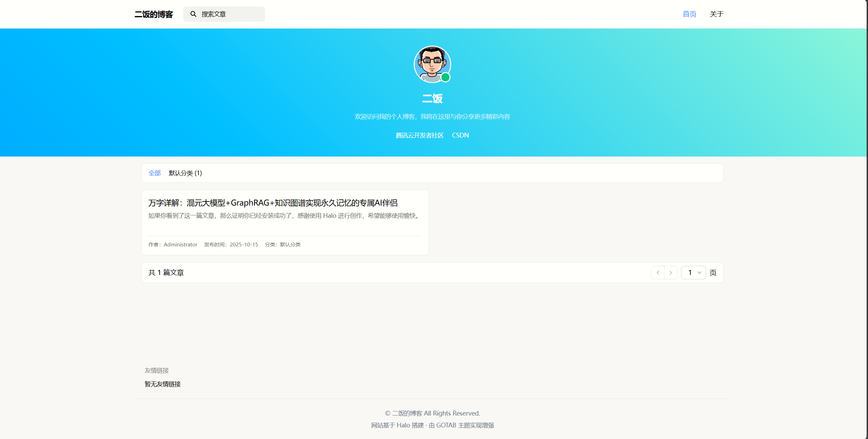Open the 默认分类 (1) category filter
Viewport: 868px width, 439px height.
184,173
